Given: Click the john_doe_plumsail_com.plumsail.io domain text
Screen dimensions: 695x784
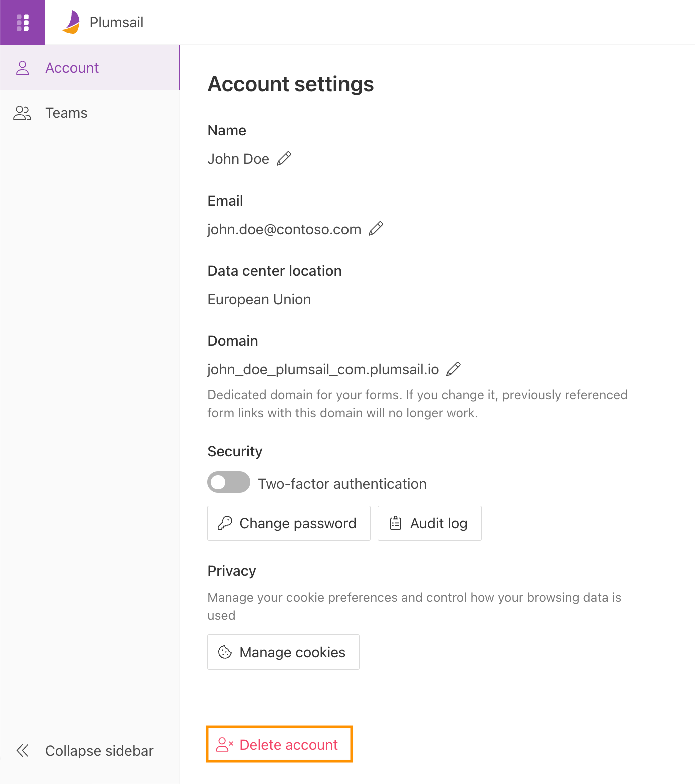Looking at the screenshot, I should [323, 369].
